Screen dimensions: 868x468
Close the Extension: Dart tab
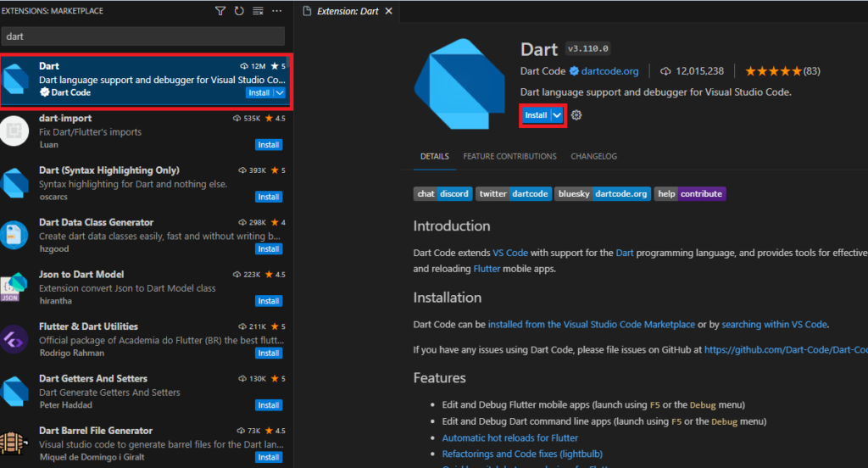(388, 11)
